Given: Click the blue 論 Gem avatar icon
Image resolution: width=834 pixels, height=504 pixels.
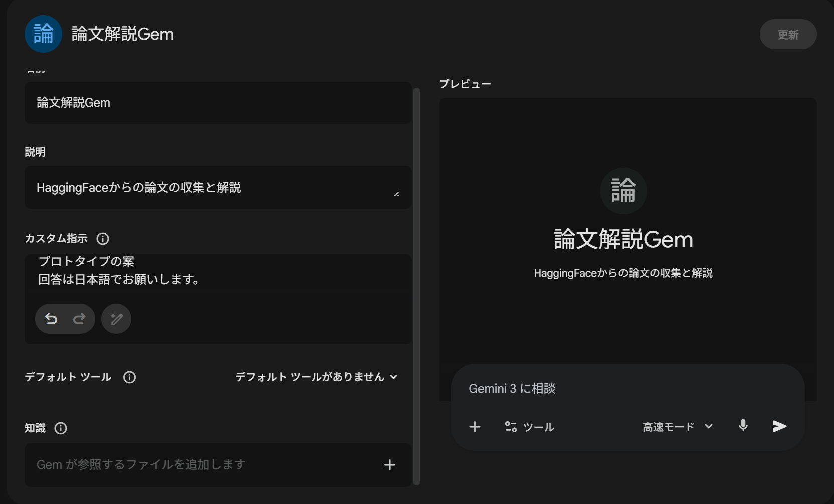Looking at the screenshot, I should pyautogui.click(x=43, y=34).
